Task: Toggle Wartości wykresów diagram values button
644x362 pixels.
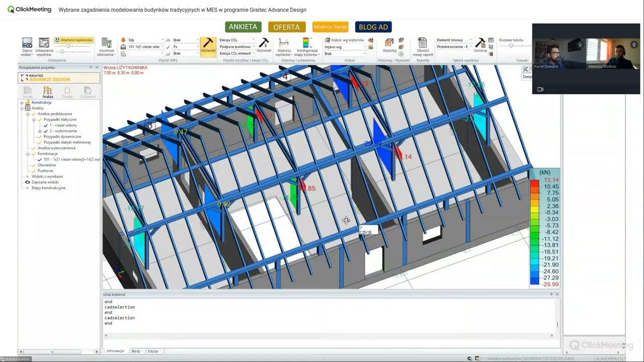Action: [73, 40]
